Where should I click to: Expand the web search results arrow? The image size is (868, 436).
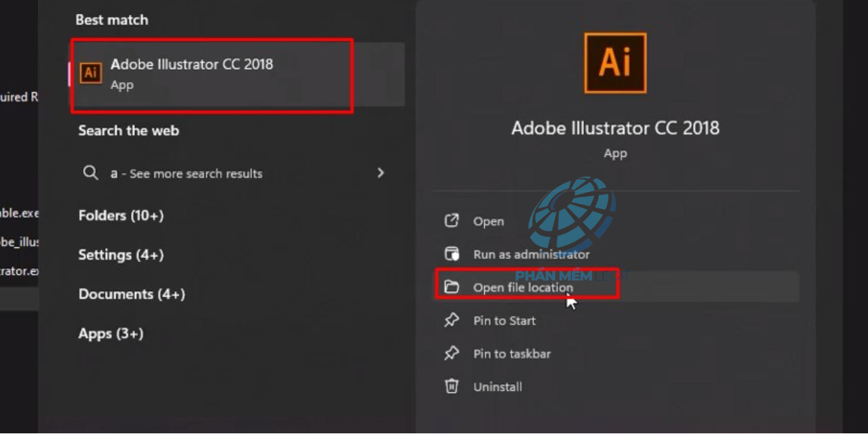tap(380, 173)
